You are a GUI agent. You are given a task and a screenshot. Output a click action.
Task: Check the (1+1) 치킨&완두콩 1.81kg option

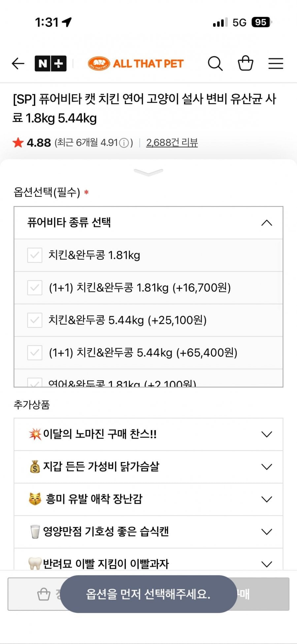point(35,288)
